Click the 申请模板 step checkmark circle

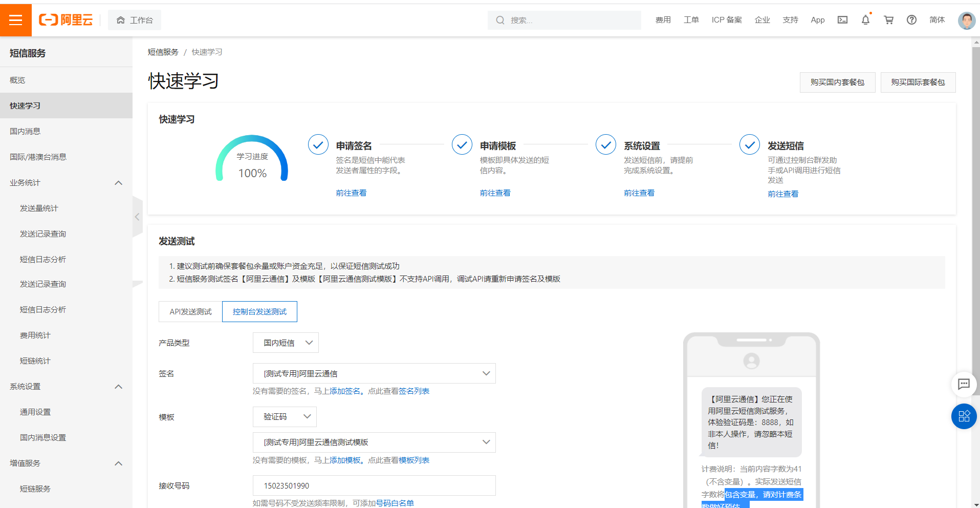(462, 145)
